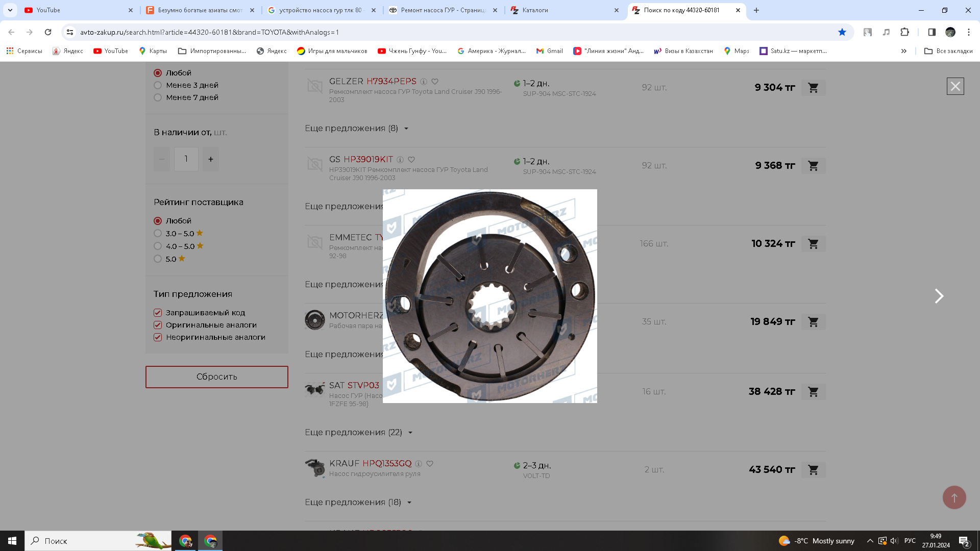
Task: Open a new browser tab
Action: click(x=756, y=10)
